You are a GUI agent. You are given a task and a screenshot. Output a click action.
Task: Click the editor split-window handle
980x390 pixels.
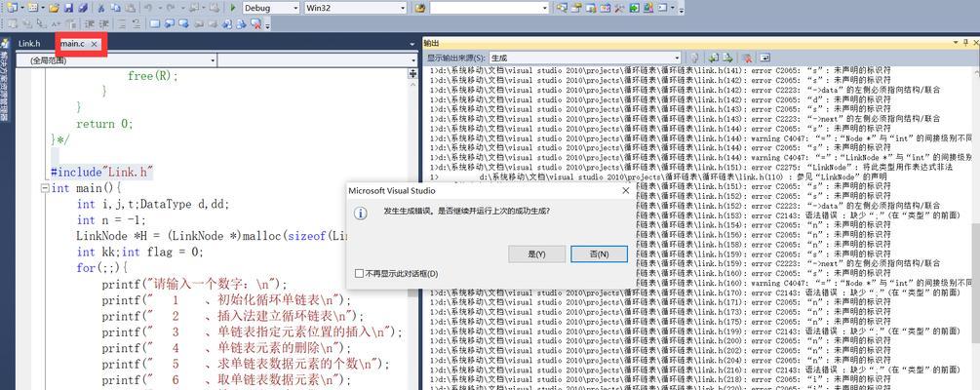412,74
